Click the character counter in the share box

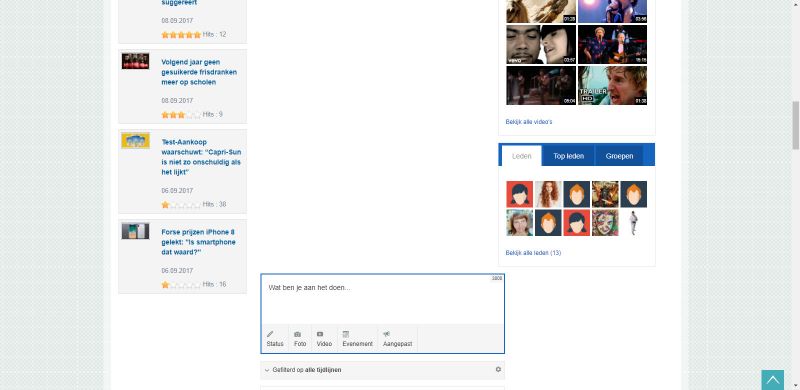(x=497, y=278)
